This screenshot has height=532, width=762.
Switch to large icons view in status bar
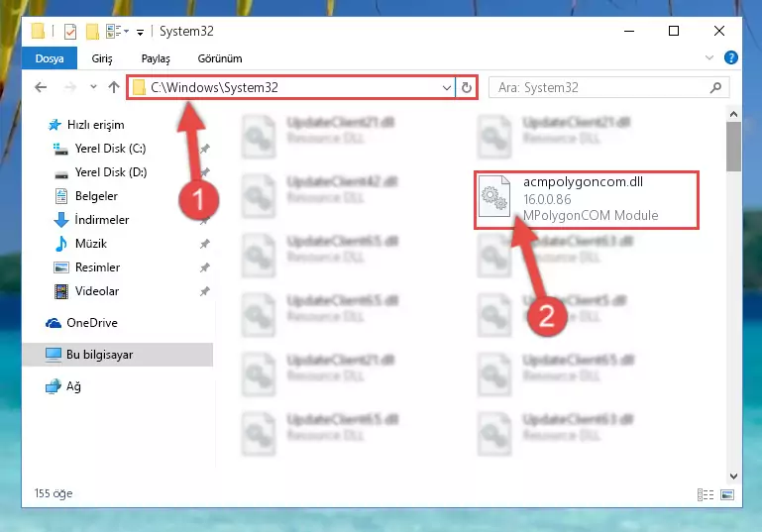(727, 494)
